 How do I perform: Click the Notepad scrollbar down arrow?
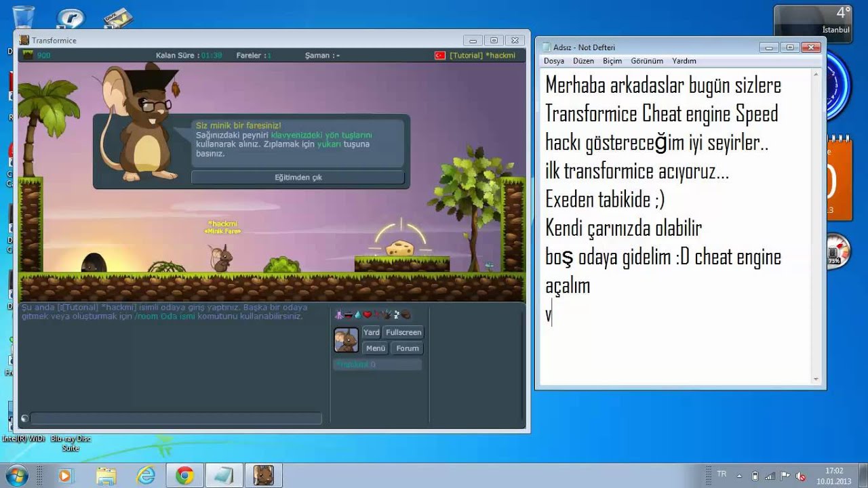click(x=816, y=380)
